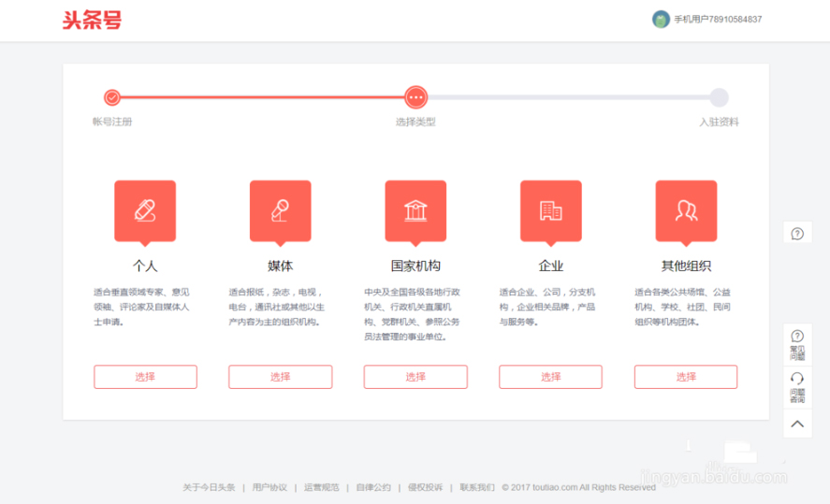Click the 企业 office building icon
The height and width of the screenshot is (504, 830).
(550, 209)
